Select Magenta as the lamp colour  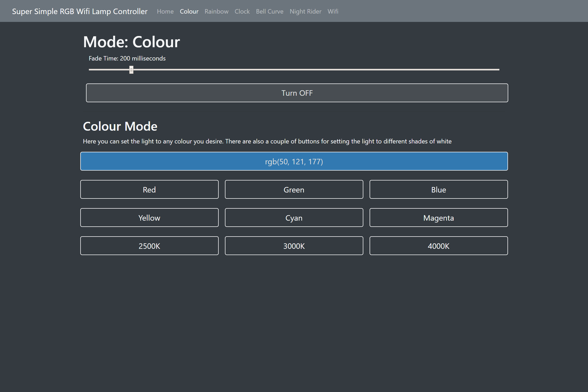[x=438, y=218]
